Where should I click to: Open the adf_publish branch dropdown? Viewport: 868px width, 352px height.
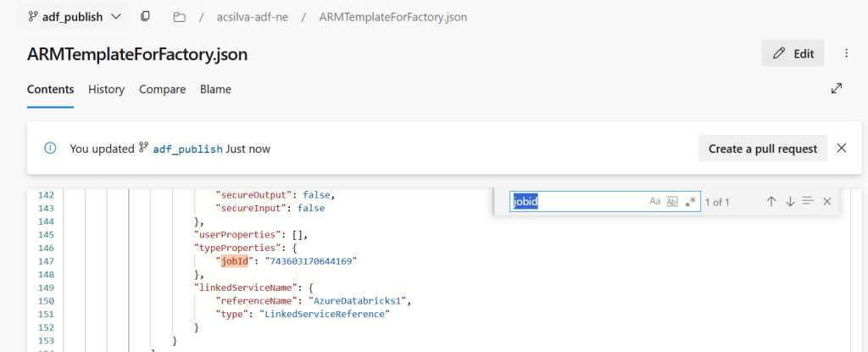pyautogui.click(x=75, y=17)
